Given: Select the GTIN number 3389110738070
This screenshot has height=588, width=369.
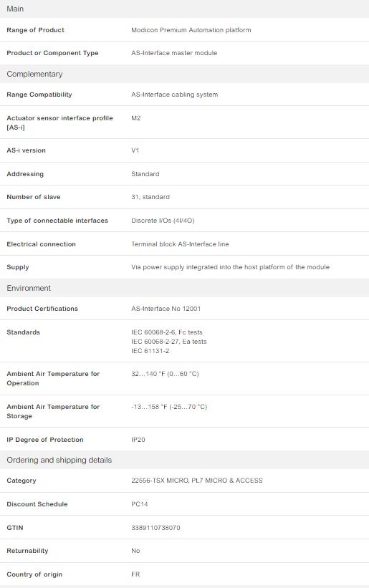Looking at the screenshot, I should click(155, 528).
